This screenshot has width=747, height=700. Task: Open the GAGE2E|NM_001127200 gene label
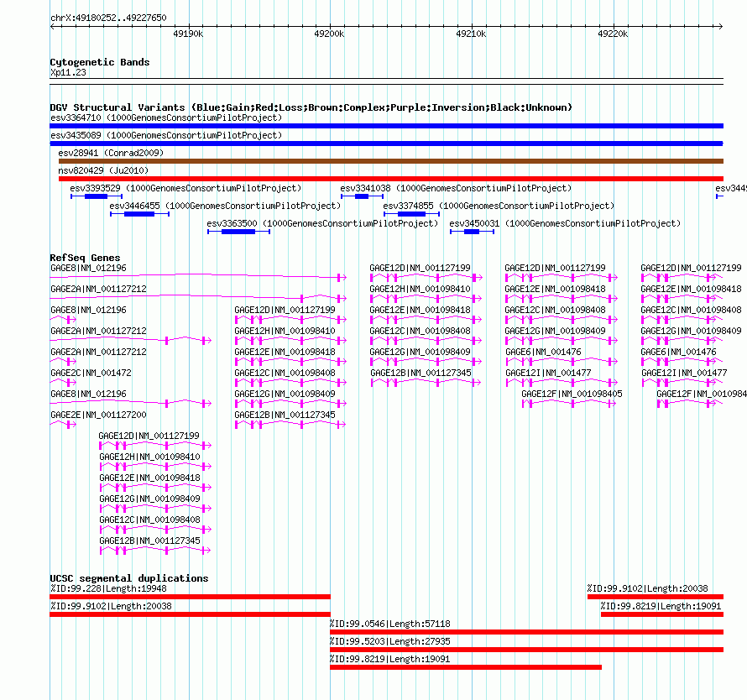point(98,415)
